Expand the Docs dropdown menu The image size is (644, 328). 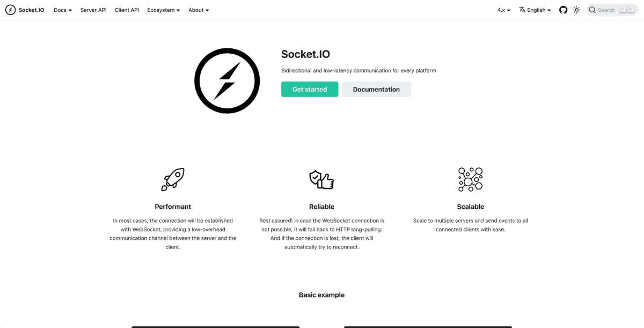pyautogui.click(x=63, y=10)
